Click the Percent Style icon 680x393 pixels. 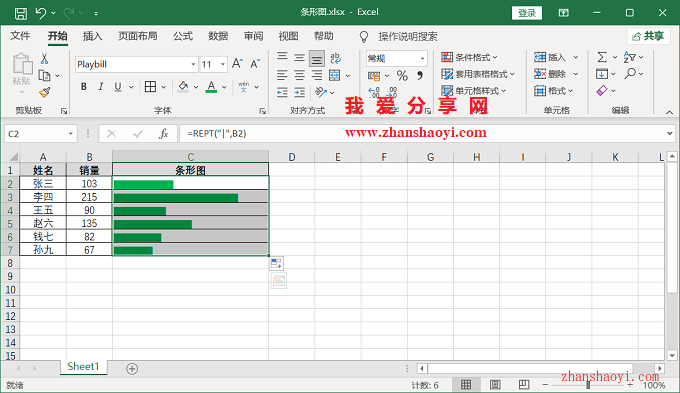point(402,75)
